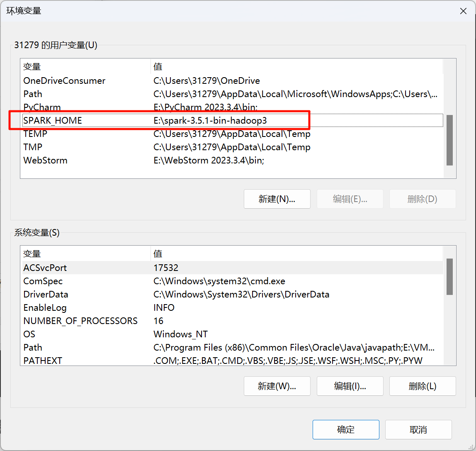476x451 pixels.
Task: Select the OneDriveConsumer user variable
Action: 64,80
